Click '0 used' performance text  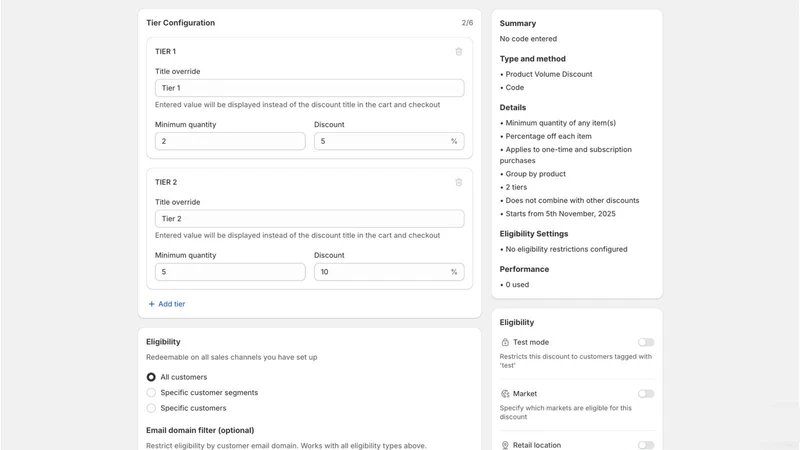517,285
